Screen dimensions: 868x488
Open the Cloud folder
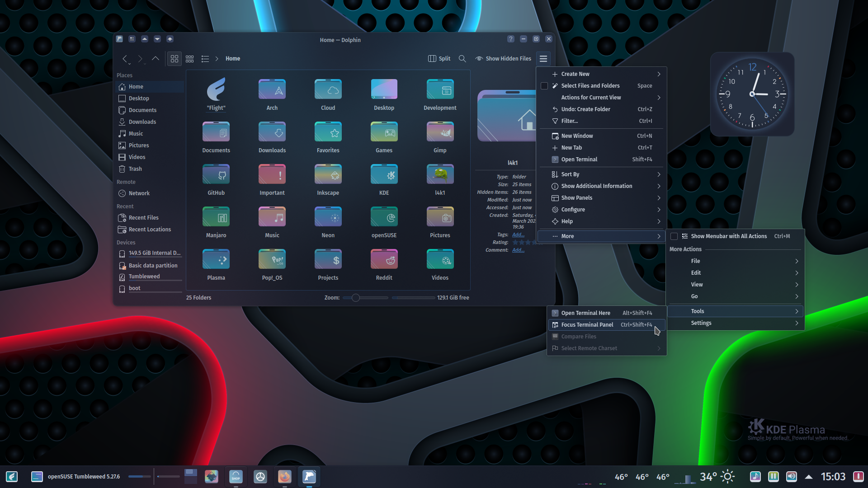point(328,95)
